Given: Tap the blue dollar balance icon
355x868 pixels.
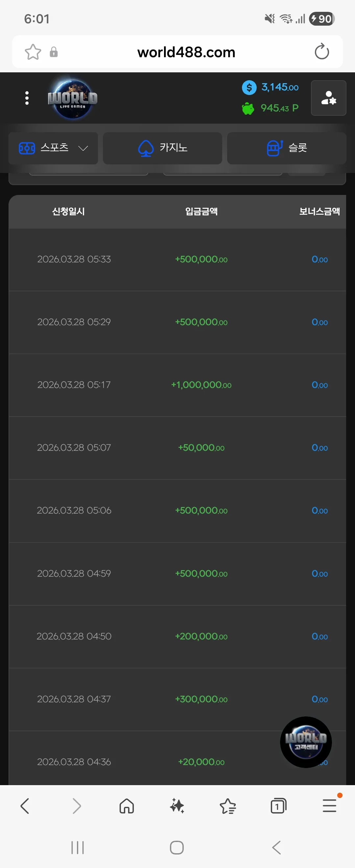Looking at the screenshot, I should pos(249,87).
